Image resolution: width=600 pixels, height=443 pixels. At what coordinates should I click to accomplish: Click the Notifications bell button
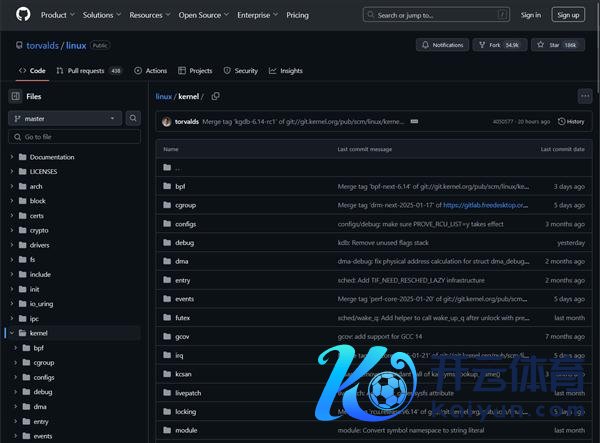443,45
